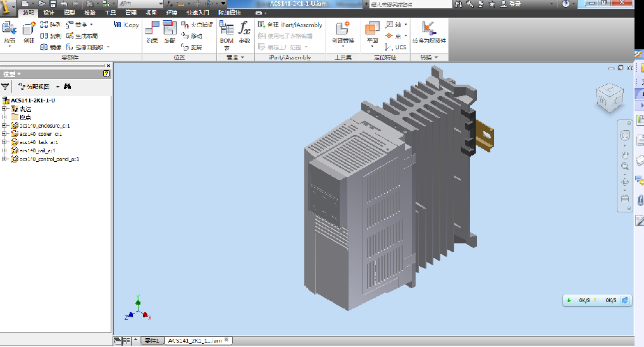644x347 pixels.
Task: Click the binoculars find icon in browser panel
Action: [67, 87]
